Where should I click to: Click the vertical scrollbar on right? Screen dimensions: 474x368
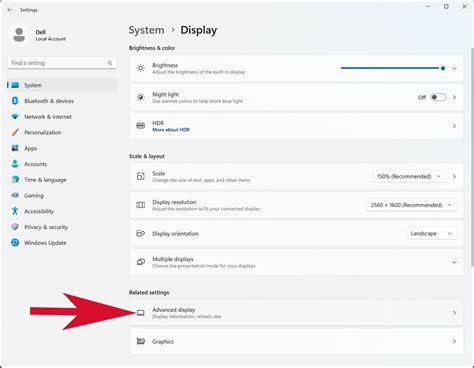(472, 157)
